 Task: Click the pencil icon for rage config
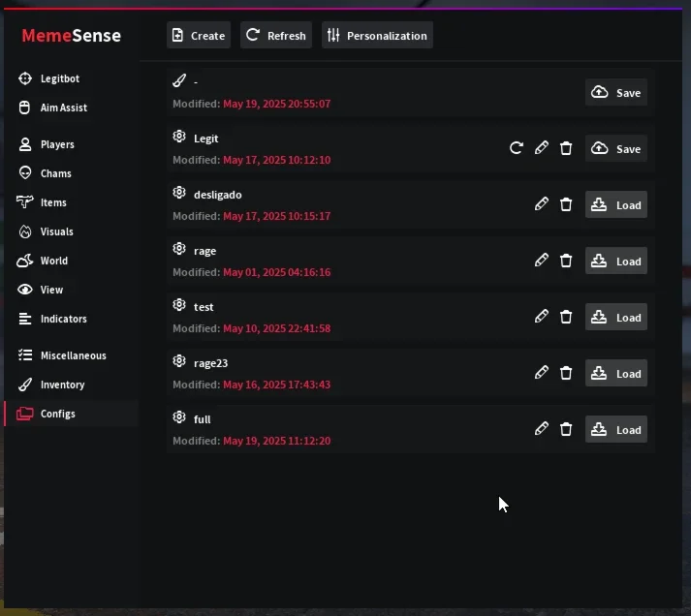[x=541, y=261]
